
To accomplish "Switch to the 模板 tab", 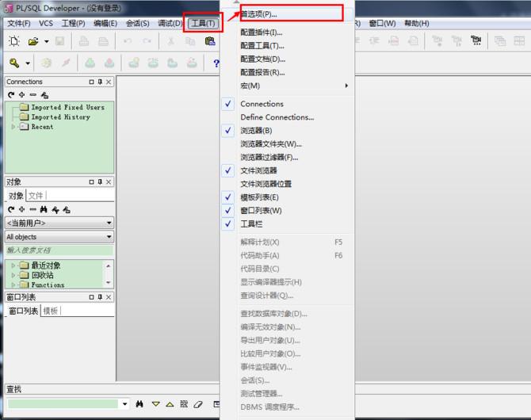I will [51, 311].
